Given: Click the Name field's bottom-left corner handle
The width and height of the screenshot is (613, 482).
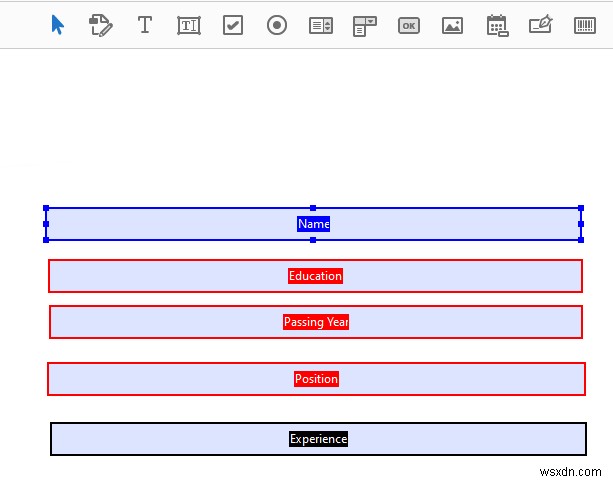Looking at the screenshot, I should [x=46, y=240].
